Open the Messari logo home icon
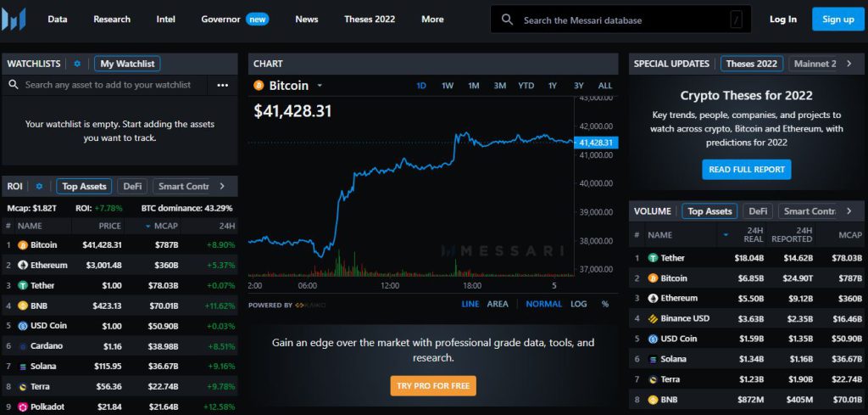Screen dimensions: 868x415 (13, 19)
